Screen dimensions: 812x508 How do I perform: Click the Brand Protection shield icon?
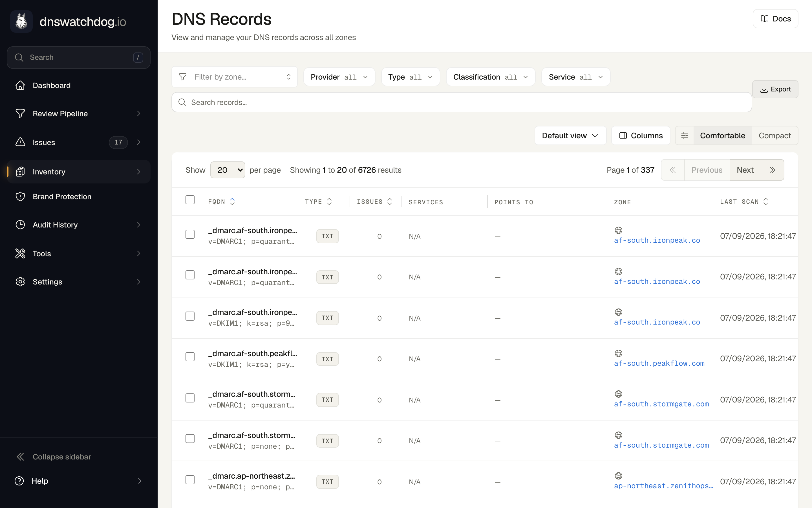click(20, 196)
